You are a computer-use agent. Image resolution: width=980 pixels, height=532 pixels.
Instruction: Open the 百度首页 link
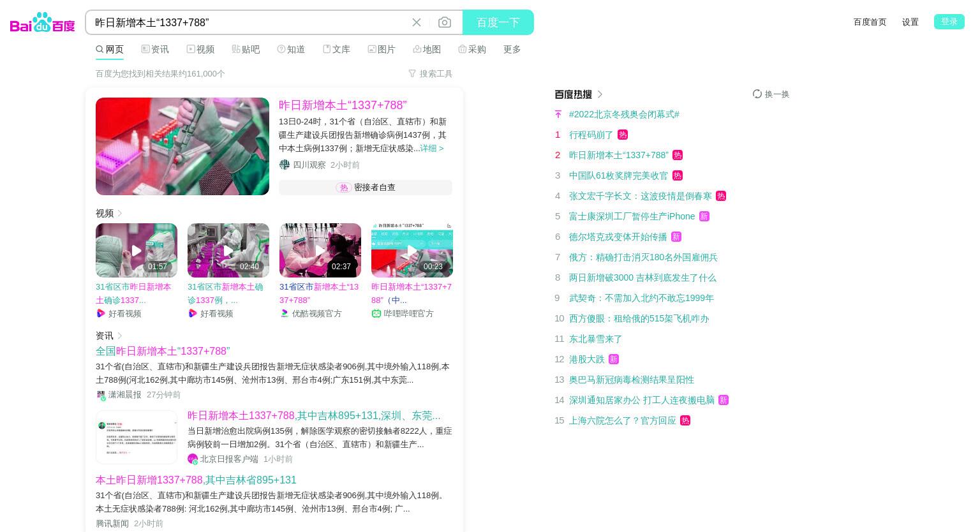click(870, 22)
